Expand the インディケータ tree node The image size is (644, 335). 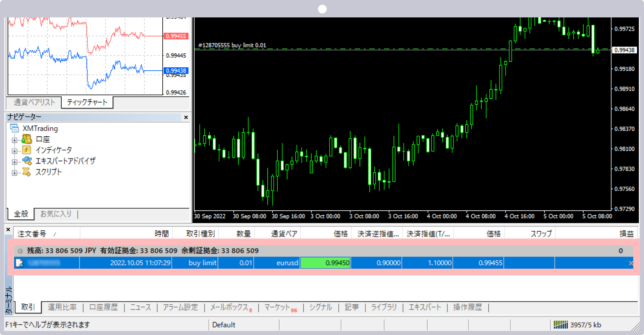point(14,151)
